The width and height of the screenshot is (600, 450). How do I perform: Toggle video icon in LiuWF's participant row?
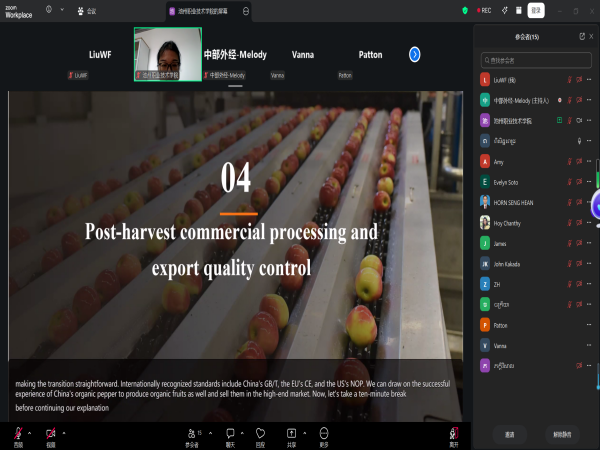579,80
